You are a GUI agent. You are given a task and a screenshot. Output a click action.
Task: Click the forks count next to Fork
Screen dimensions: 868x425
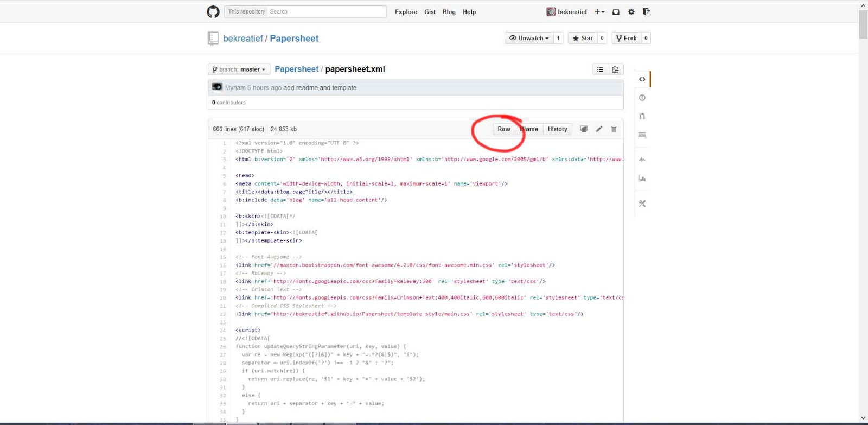pos(646,38)
